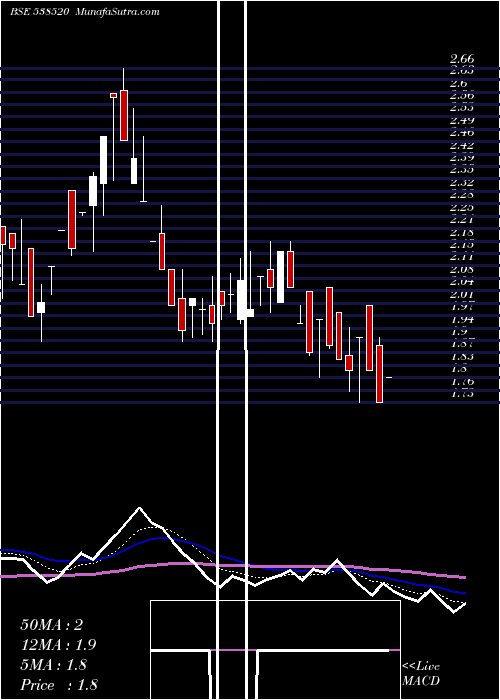Select the 1.94 price axis label

point(462,320)
